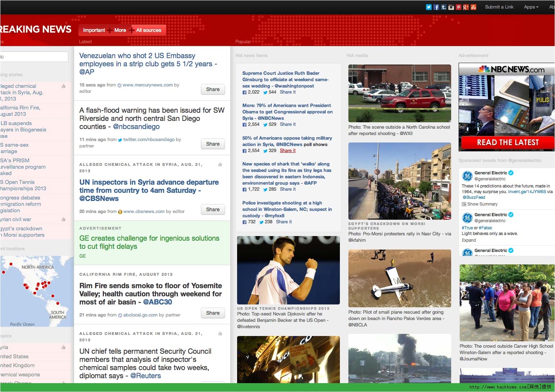Share the flash-flood warning story
The height and width of the screenshot is (392, 555).
coord(213,144)
